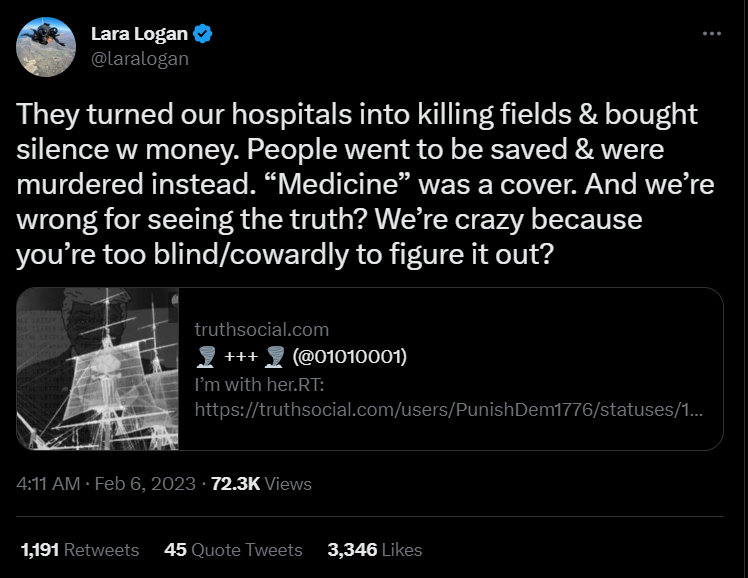Open the 45 Quote Tweets list
The width and height of the screenshot is (748, 578).
233,549
